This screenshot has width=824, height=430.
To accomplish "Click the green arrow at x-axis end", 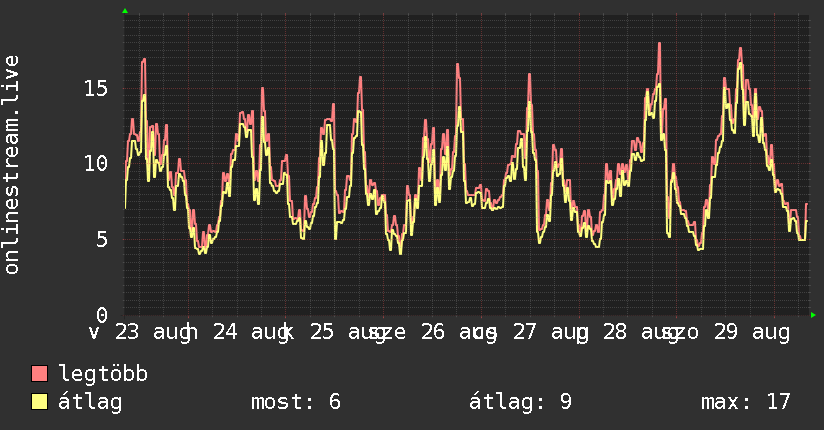I will (813, 315).
